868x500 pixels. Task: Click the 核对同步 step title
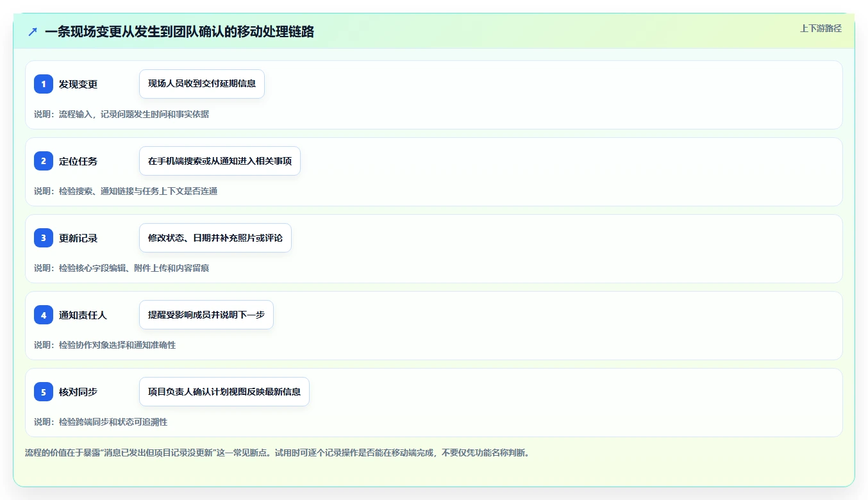click(78, 392)
